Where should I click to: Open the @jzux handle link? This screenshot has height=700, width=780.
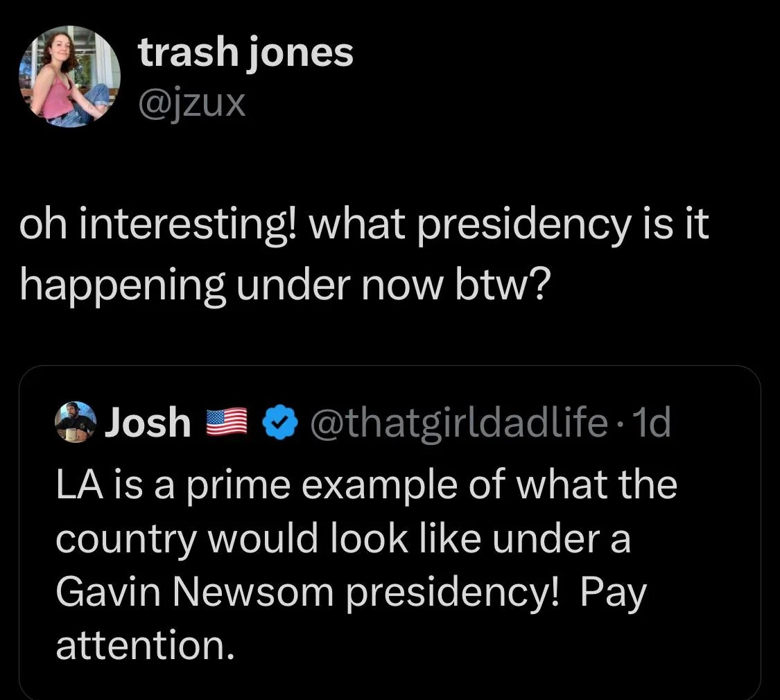tap(192, 104)
